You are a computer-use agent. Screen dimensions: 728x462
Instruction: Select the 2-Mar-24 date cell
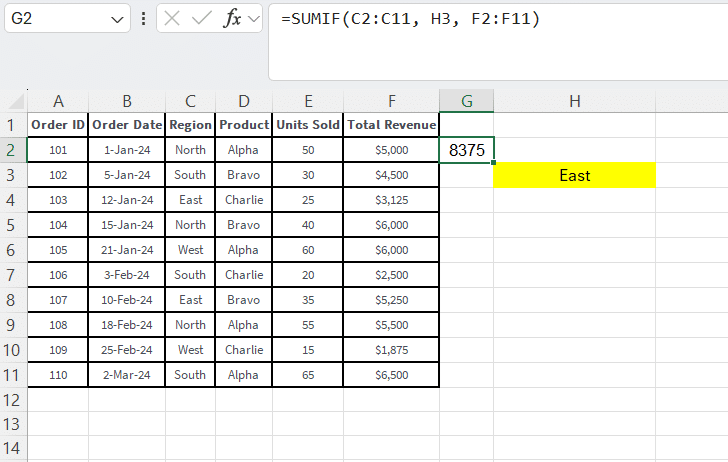pos(127,375)
